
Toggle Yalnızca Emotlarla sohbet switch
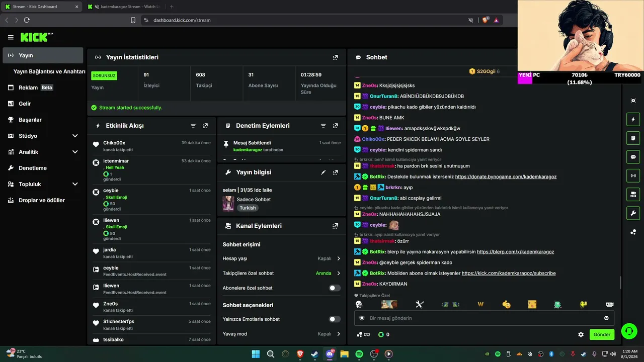pyautogui.click(x=335, y=319)
